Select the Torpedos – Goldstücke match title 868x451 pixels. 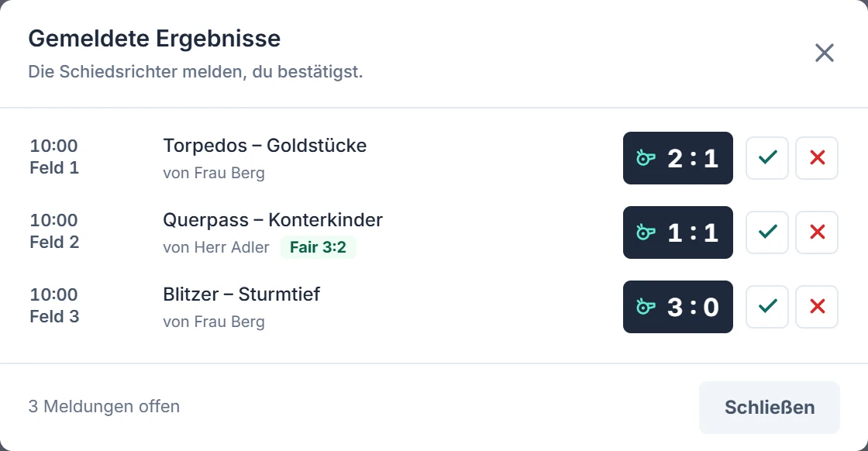[264, 146]
